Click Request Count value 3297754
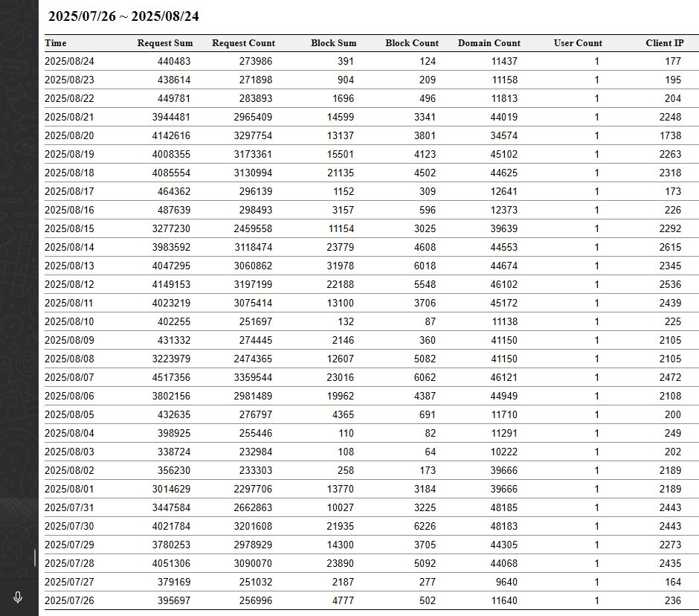699x616 pixels. 253,135
